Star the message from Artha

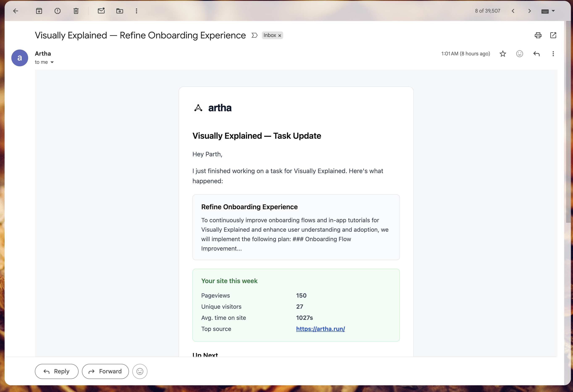pyautogui.click(x=503, y=54)
